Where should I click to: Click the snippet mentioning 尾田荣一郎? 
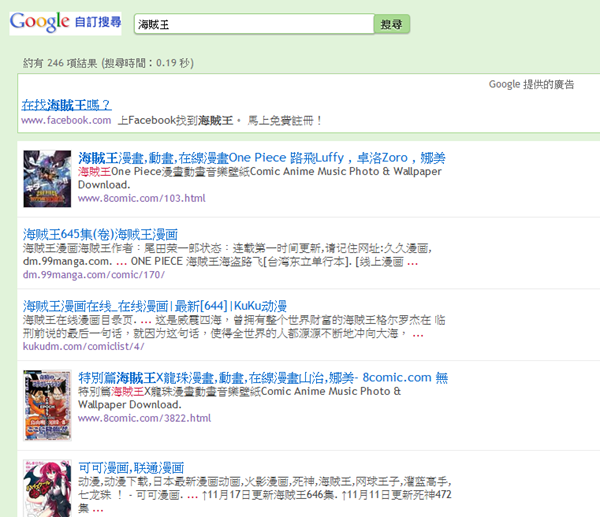(227, 254)
